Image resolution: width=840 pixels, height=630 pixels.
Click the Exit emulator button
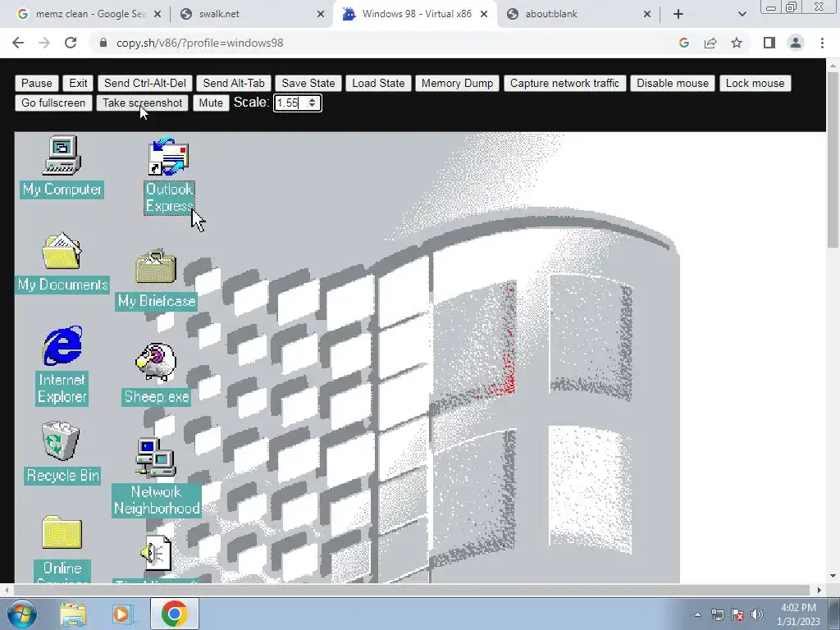pos(78,83)
